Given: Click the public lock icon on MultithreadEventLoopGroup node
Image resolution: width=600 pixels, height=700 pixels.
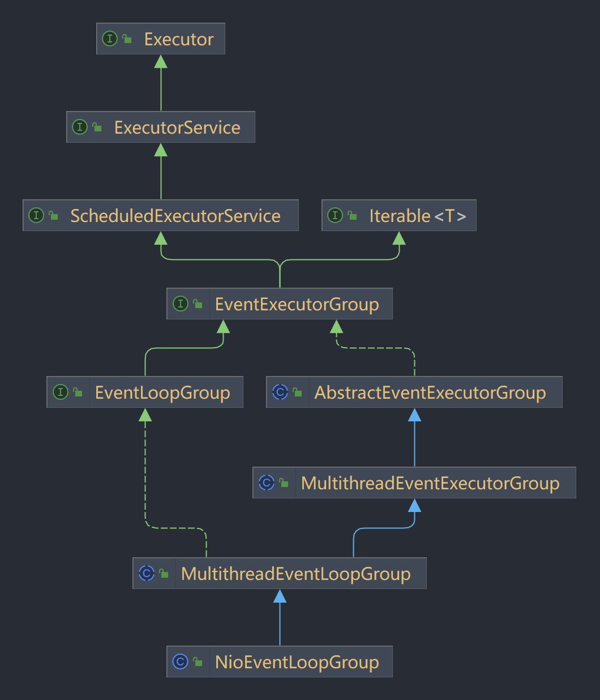Looking at the screenshot, I should point(164,573).
